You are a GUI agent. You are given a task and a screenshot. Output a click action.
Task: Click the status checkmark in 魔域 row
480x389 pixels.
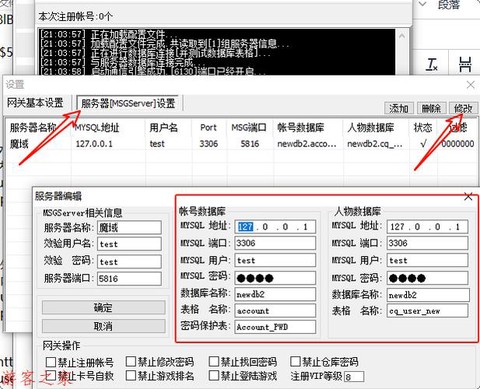coord(423,144)
